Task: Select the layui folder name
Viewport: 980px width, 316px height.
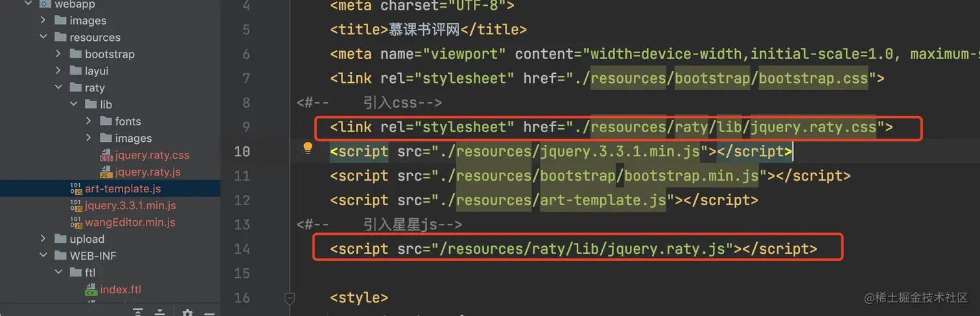Action: [97, 71]
